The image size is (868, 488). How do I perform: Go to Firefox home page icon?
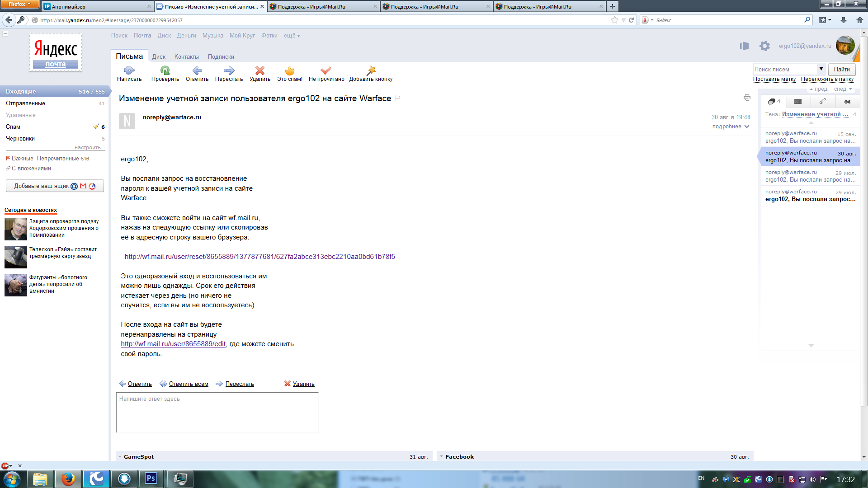point(860,20)
